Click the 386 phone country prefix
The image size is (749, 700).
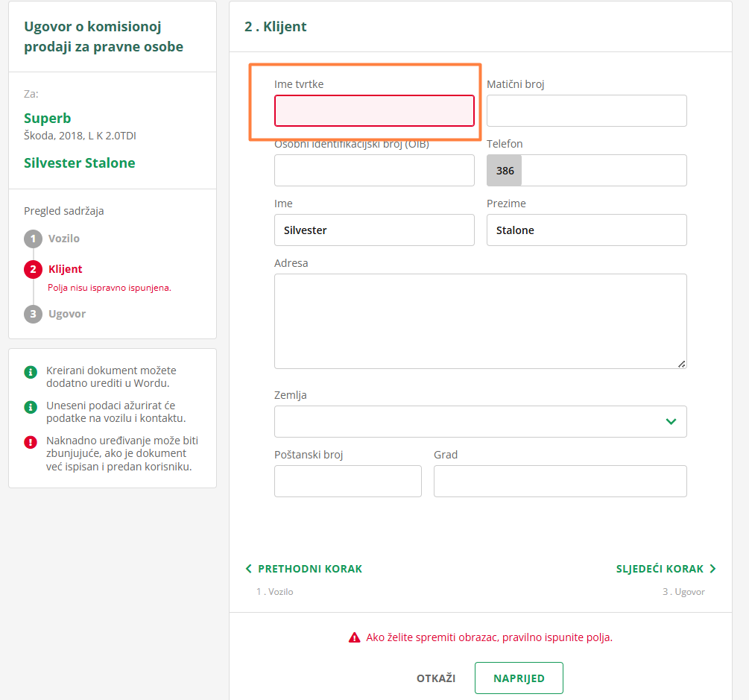[x=505, y=171]
